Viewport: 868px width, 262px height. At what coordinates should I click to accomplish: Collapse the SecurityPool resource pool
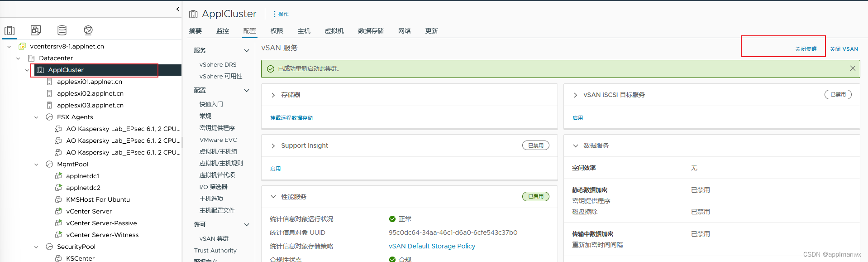tap(36, 247)
